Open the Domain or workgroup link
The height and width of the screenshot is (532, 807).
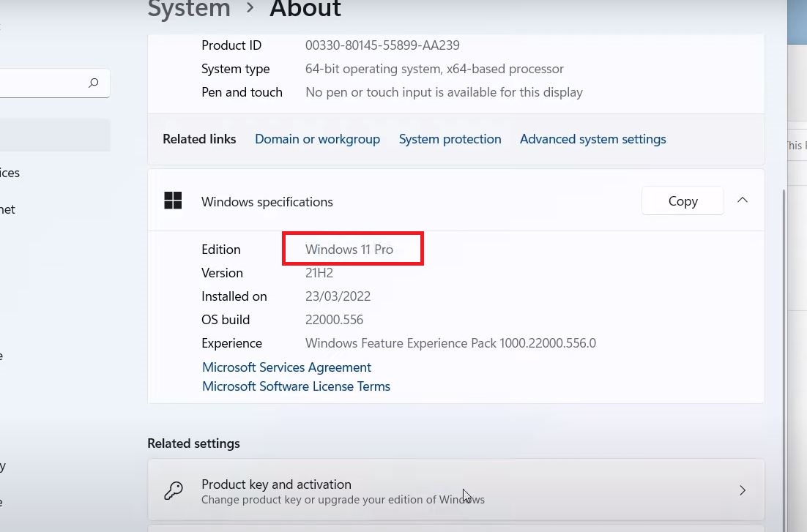(x=317, y=139)
